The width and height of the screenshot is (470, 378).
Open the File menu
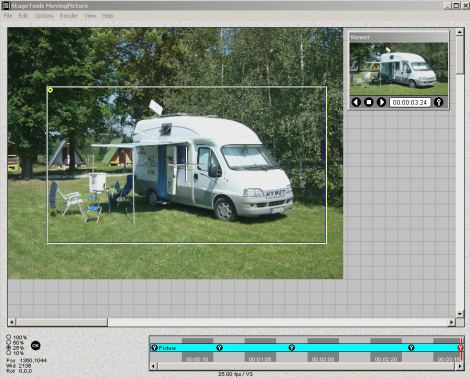tap(8, 16)
